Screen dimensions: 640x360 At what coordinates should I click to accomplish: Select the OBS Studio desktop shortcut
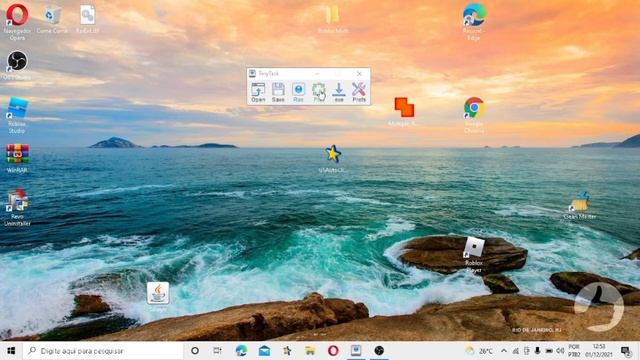(x=17, y=65)
